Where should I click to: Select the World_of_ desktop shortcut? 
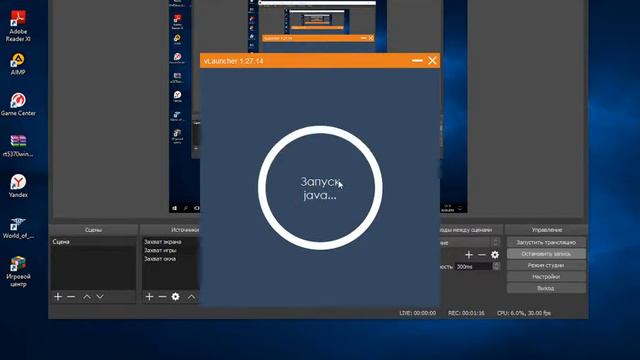tap(18, 228)
